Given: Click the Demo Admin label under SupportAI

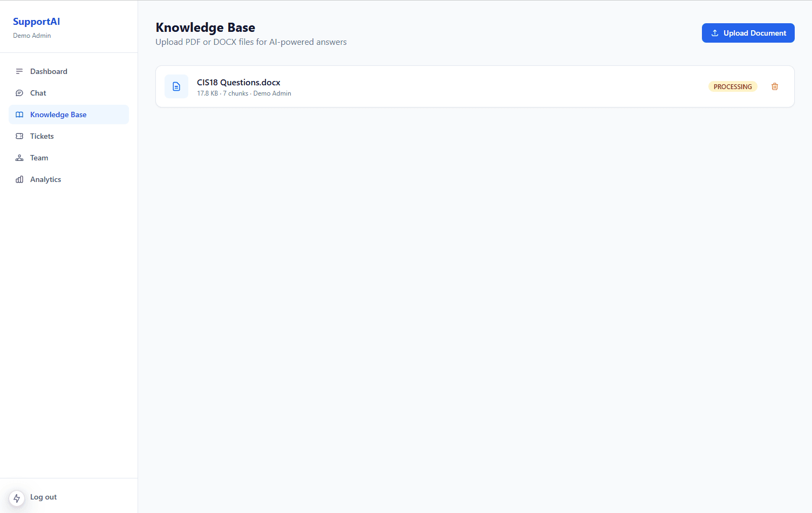Looking at the screenshot, I should click(32, 36).
